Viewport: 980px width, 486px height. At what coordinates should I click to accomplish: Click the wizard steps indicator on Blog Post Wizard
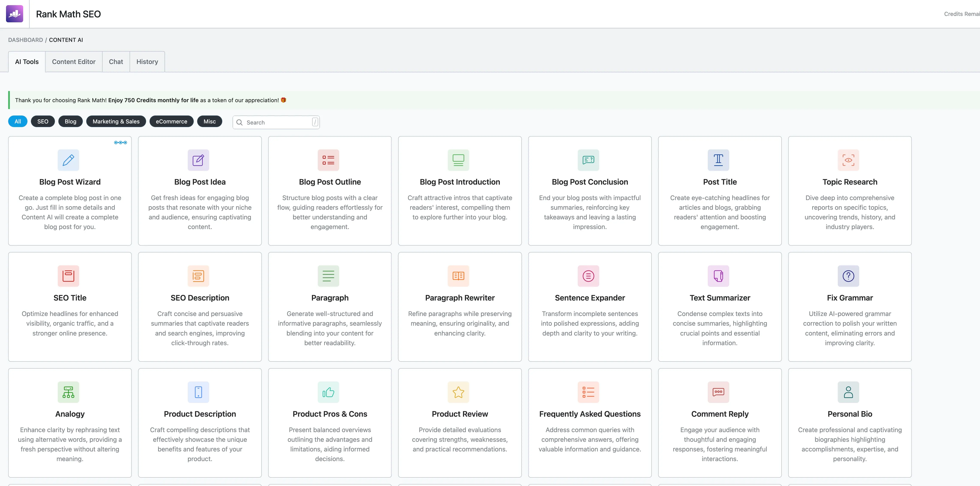[x=121, y=142]
